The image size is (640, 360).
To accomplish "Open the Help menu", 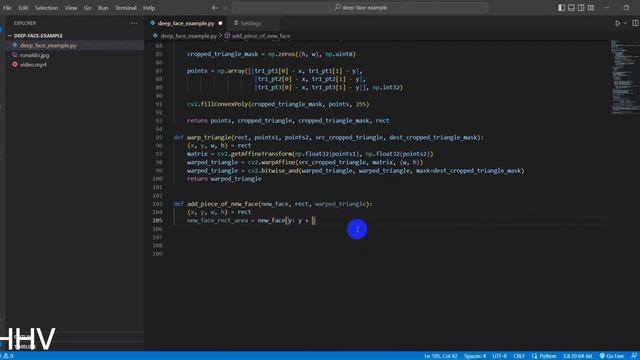I will 149,8.
